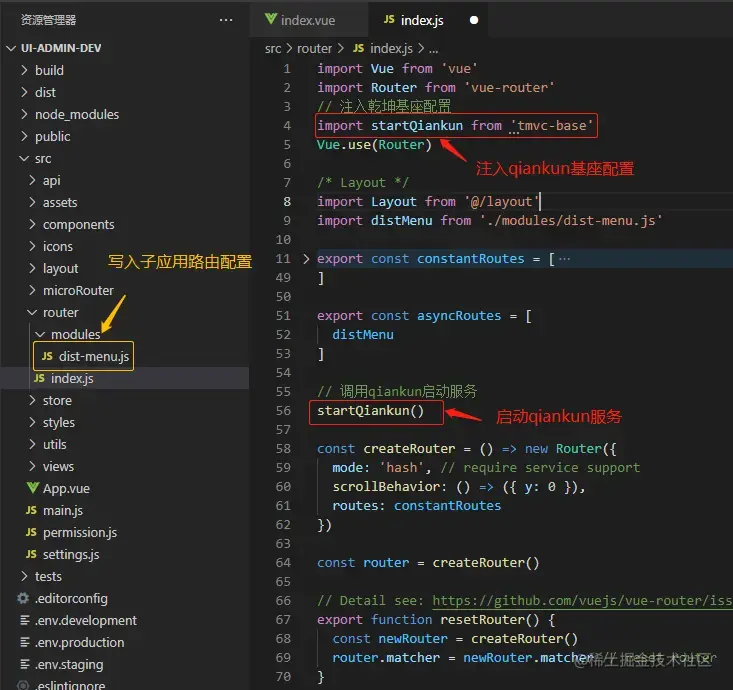
Task: Expand the layout folder
Action: click(x=32, y=268)
